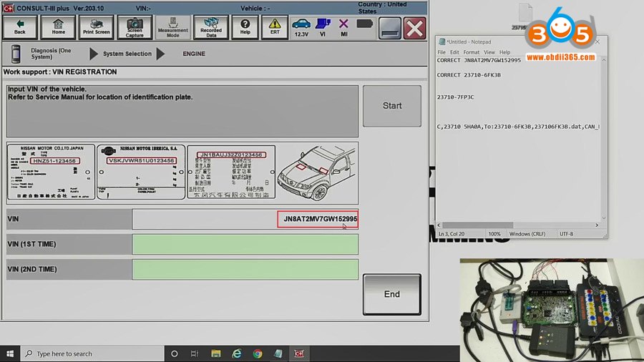Click the Chinese identification plate image
Viewport: 644px width, 362px height.
tap(231, 172)
